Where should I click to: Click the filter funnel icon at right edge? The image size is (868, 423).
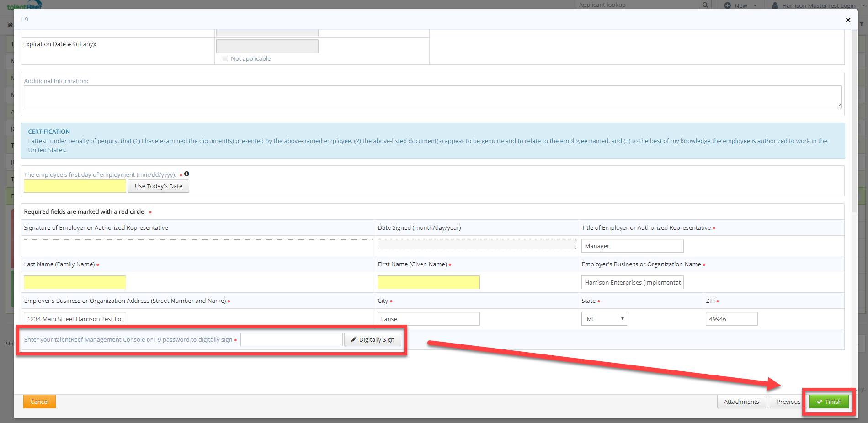(x=862, y=24)
